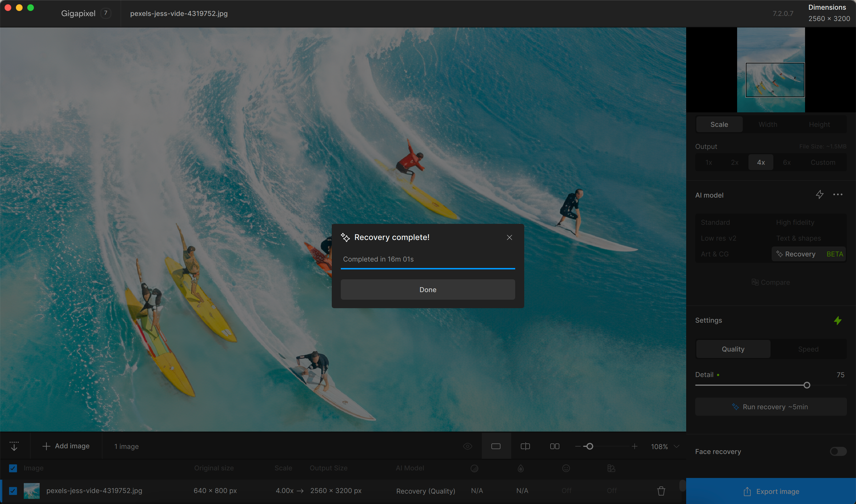Toggle the select-all Image checkbox

13,468
